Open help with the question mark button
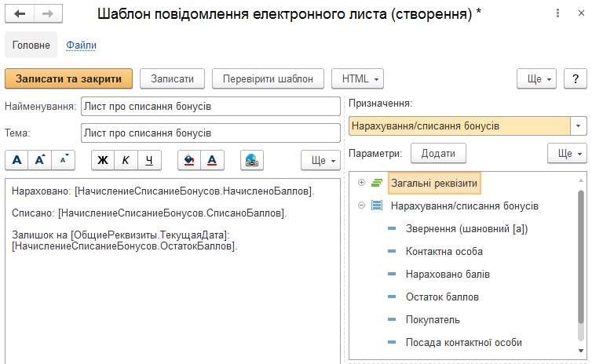The height and width of the screenshot is (364, 592). pos(576,78)
